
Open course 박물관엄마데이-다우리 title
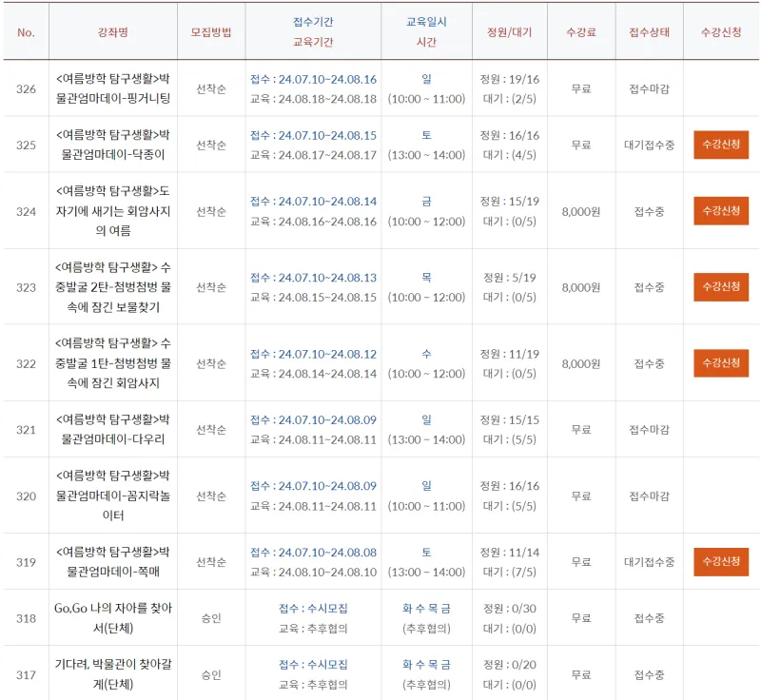(113, 429)
